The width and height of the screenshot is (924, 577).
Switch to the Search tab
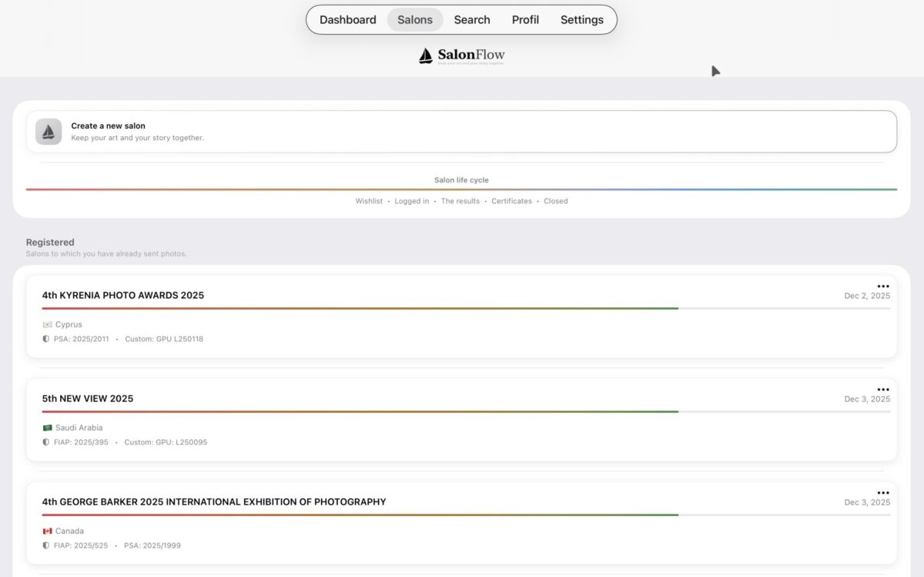coord(472,20)
